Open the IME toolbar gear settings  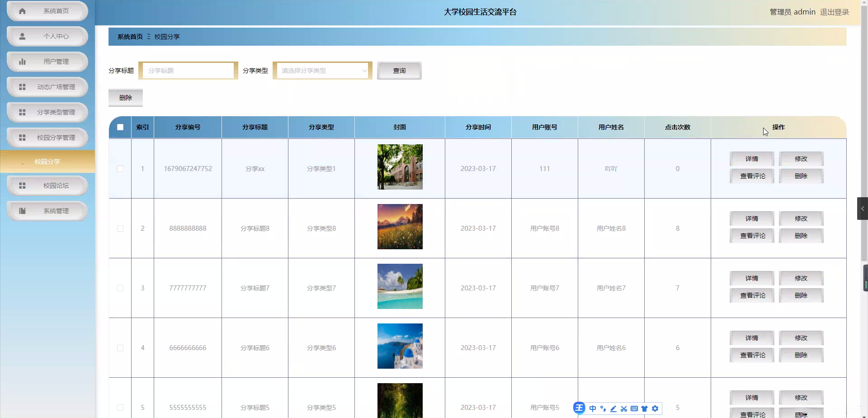click(655, 408)
